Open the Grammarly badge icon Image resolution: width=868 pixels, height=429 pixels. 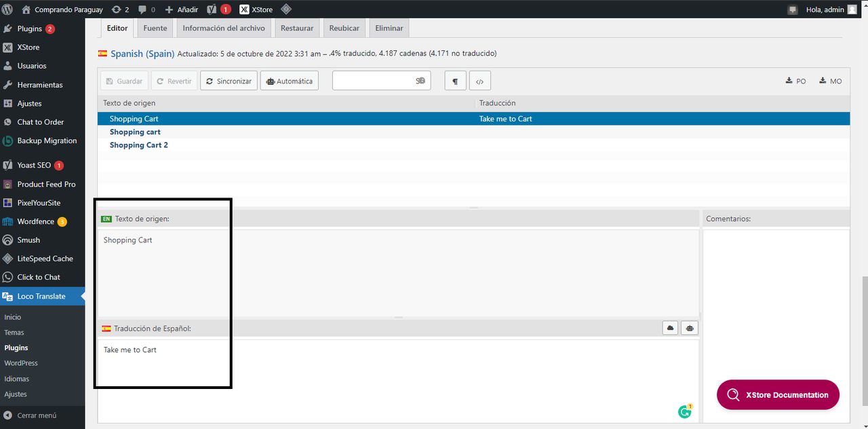[x=685, y=411]
